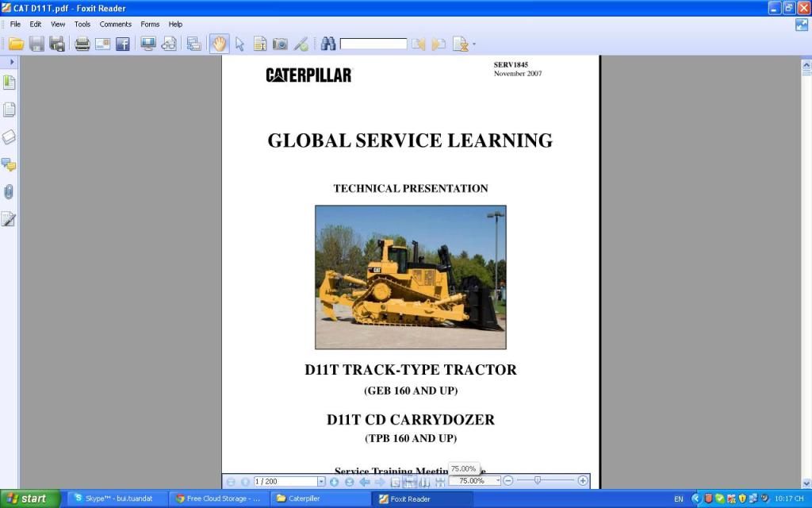Image resolution: width=812 pixels, height=508 pixels.
Task: Open the Signatures panel in sidebar
Action: [x=9, y=219]
